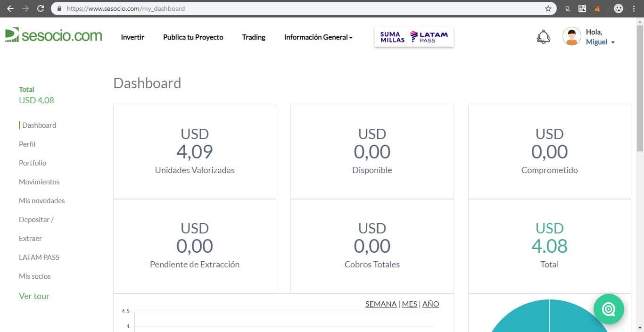644x332 pixels.
Task: Click the sesocio.com logo
Action: tap(53, 35)
